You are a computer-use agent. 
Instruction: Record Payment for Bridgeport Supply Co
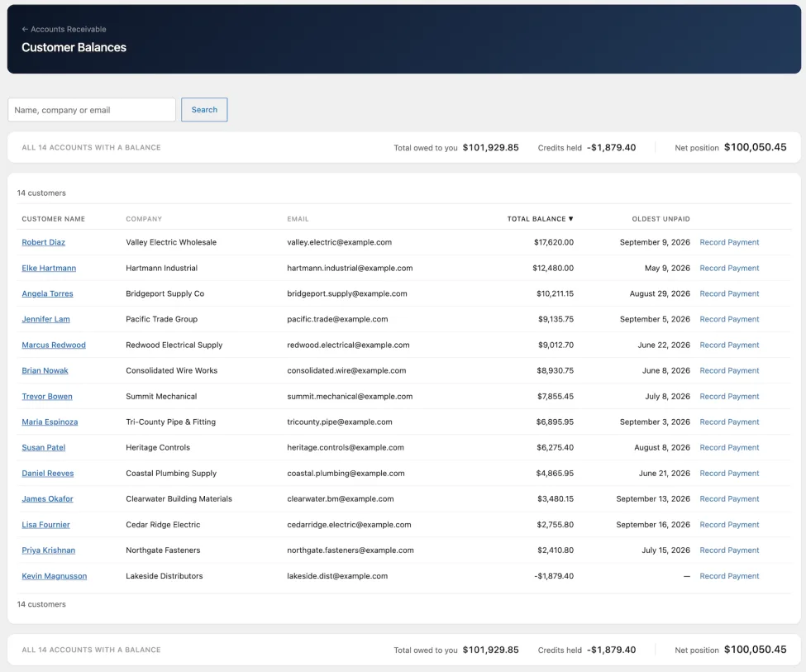coord(729,293)
